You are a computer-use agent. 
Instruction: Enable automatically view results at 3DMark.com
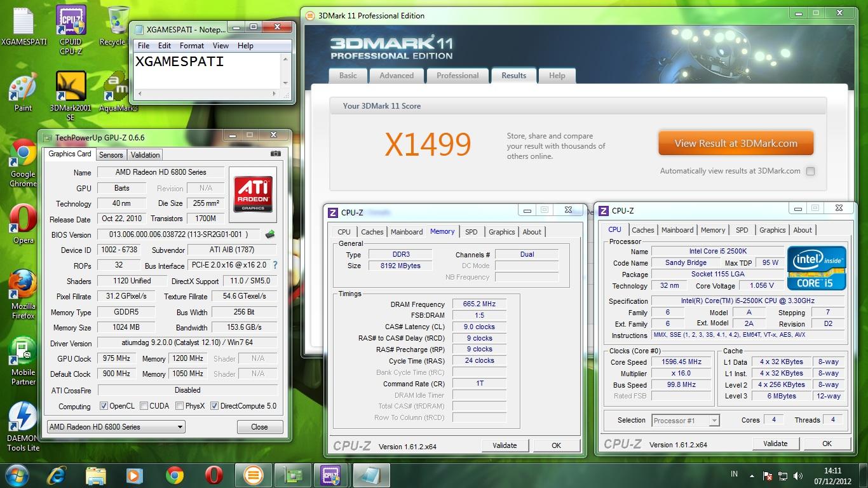pyautogui.click(x=810, y=171)
